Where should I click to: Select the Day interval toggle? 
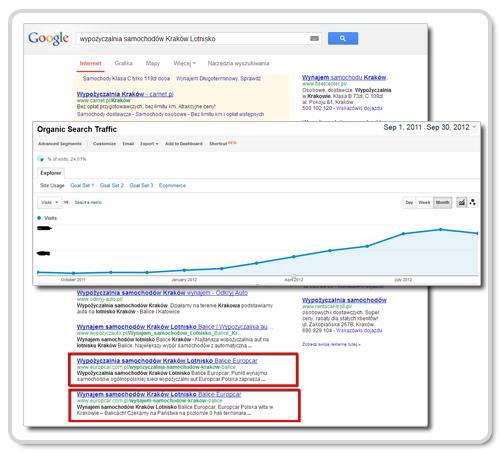[x=409, y=202]
